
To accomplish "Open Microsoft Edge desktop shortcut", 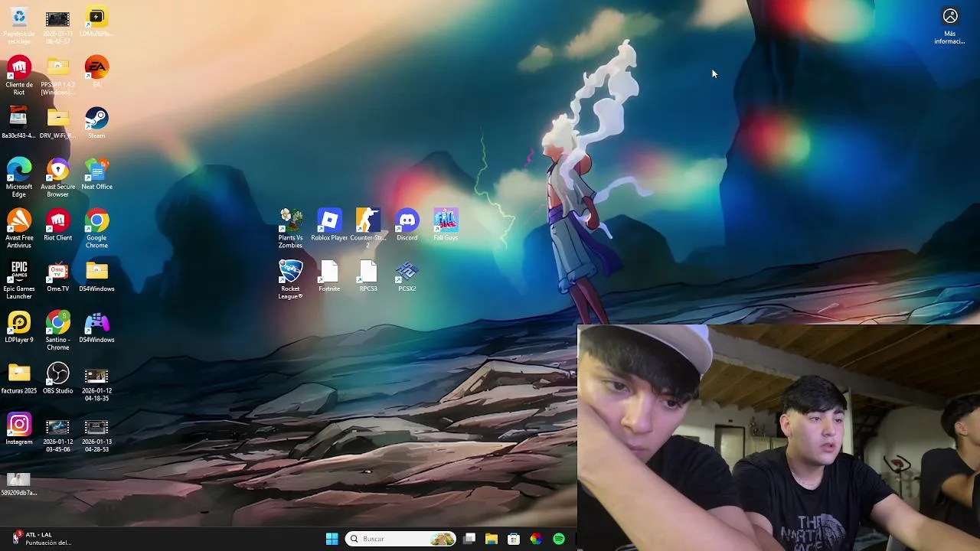I will [19, 178].
